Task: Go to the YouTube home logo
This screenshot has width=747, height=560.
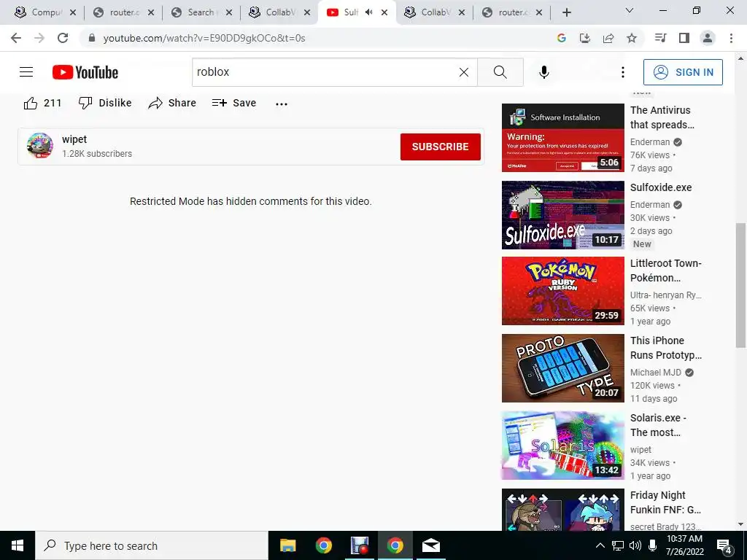Action: coord(85,72)
